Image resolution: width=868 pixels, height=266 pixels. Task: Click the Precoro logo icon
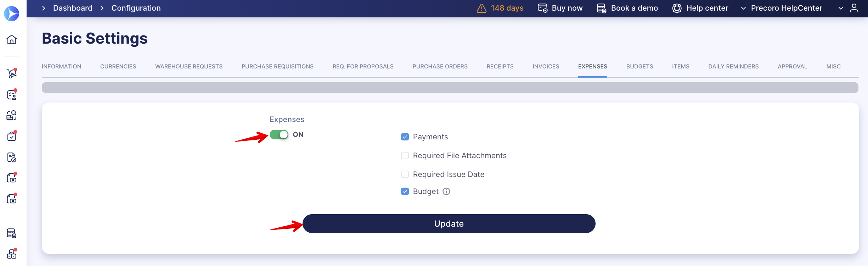click(12, 13)
